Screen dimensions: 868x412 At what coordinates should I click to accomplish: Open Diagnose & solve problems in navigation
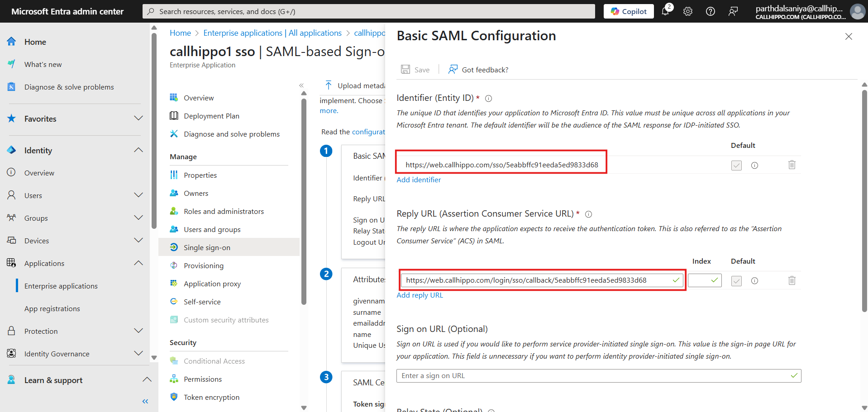point(69,87)
